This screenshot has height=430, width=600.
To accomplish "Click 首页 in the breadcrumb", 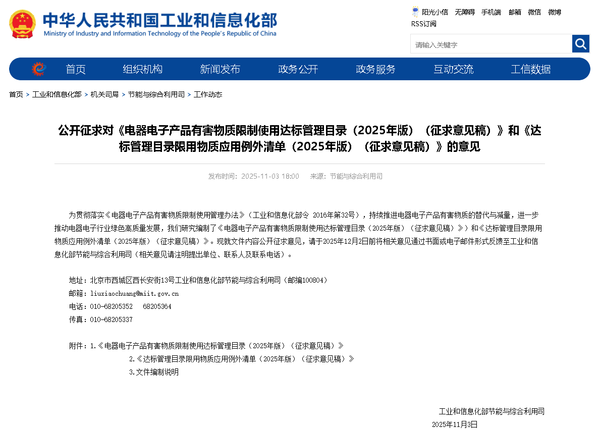I will coord(16,94).
